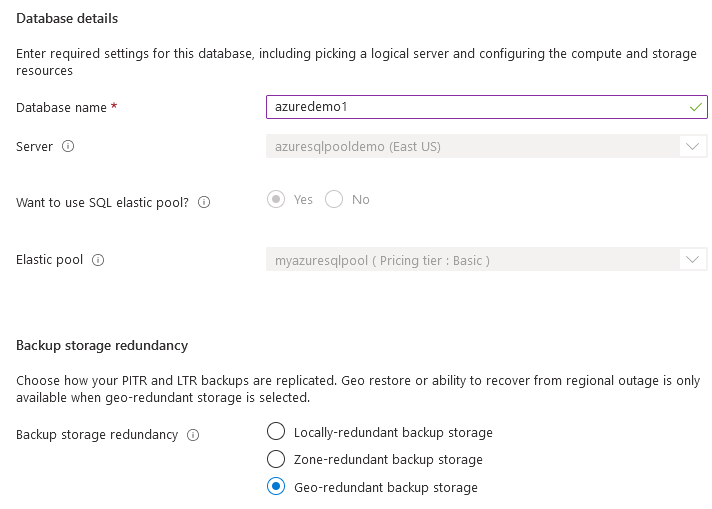Click the green validation checkmark in Database name
Screen dimensions: 712x509
coord(695,107)
